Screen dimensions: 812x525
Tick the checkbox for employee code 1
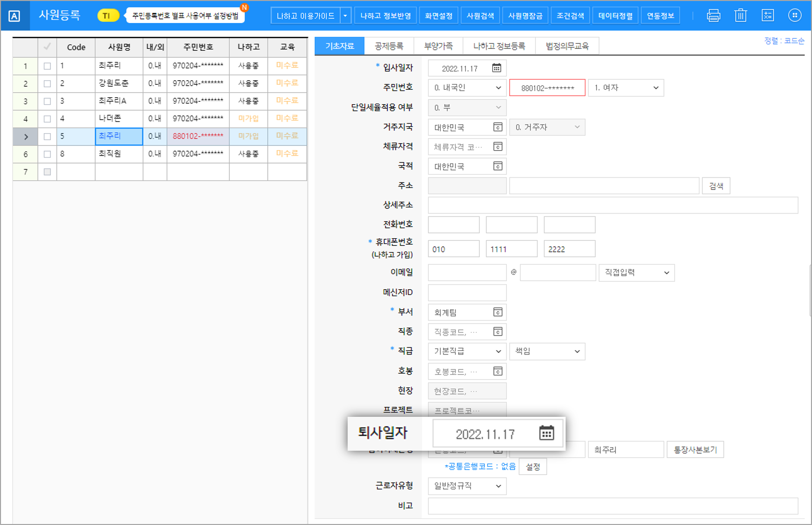[x=47, y=66]
